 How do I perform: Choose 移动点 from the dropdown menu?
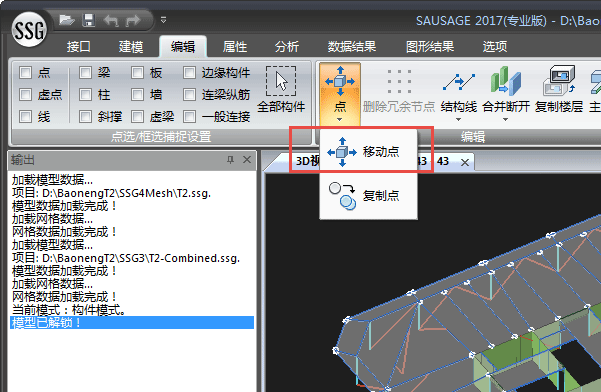point(368,152)
